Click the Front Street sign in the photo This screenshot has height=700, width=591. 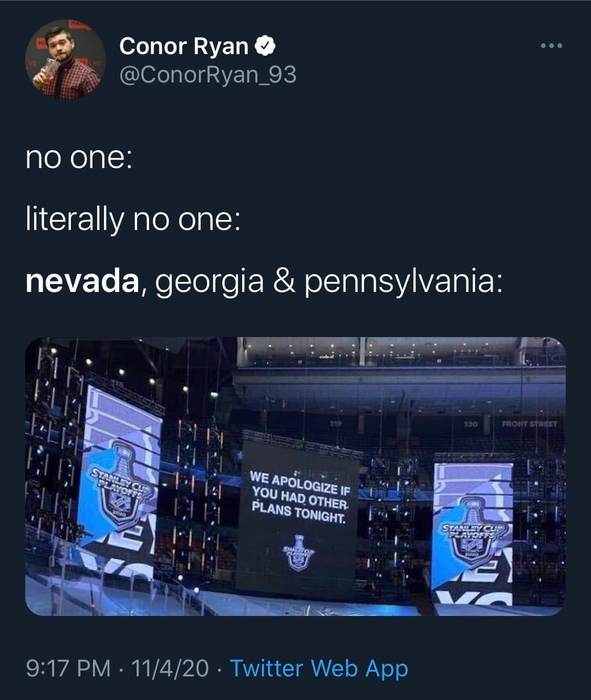[525, 424]
